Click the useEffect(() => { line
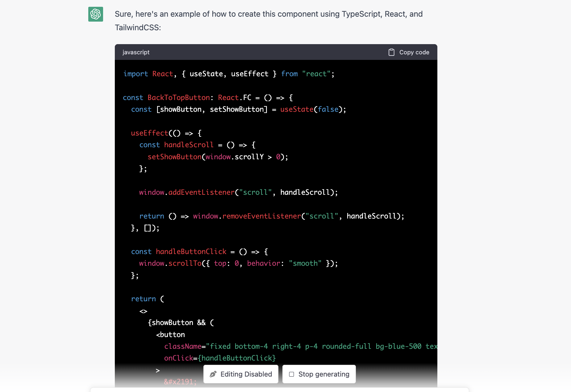Screen dimensions: 571x392 coord(166,133)
